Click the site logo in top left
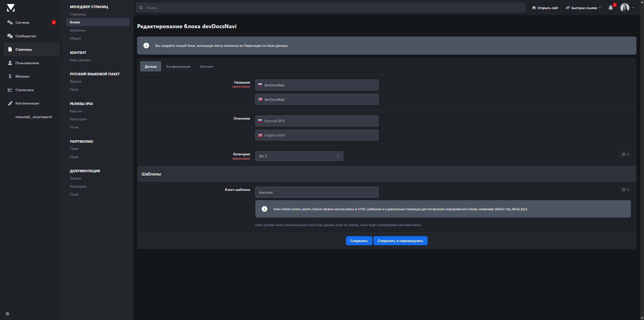Viewport: 644px width, 320px height. point(11,8)
